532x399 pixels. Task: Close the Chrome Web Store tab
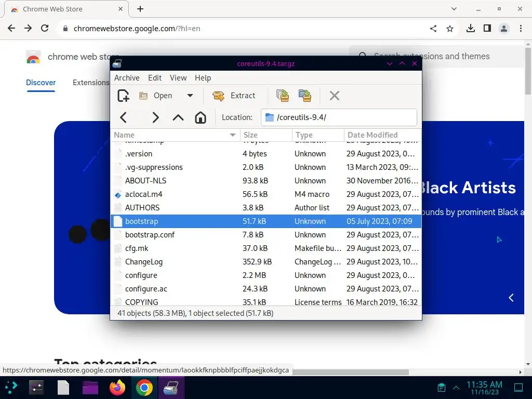[121, 9]
